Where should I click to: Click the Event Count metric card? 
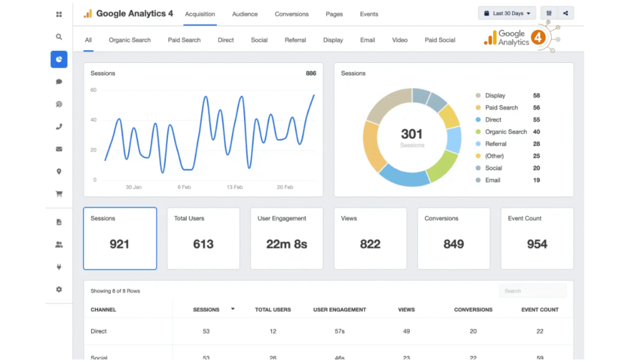point(537,238)
